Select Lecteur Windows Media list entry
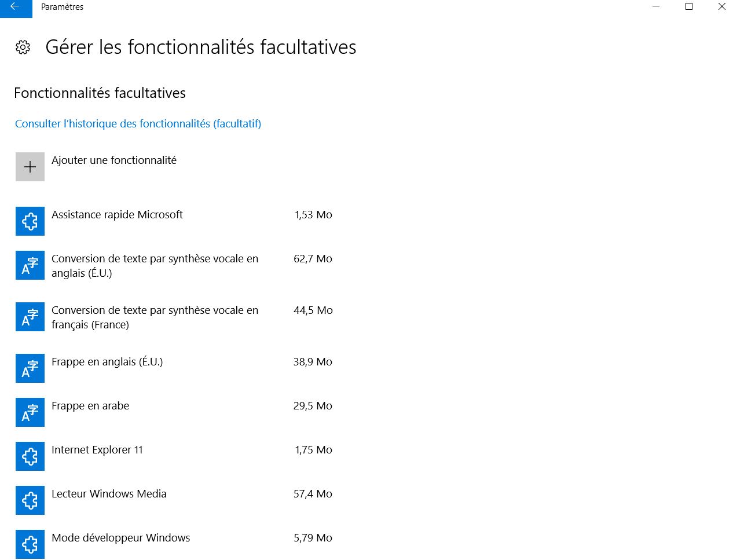Image resolution: width=733 pixels, height=560 pixels. (x=174, y=500)
